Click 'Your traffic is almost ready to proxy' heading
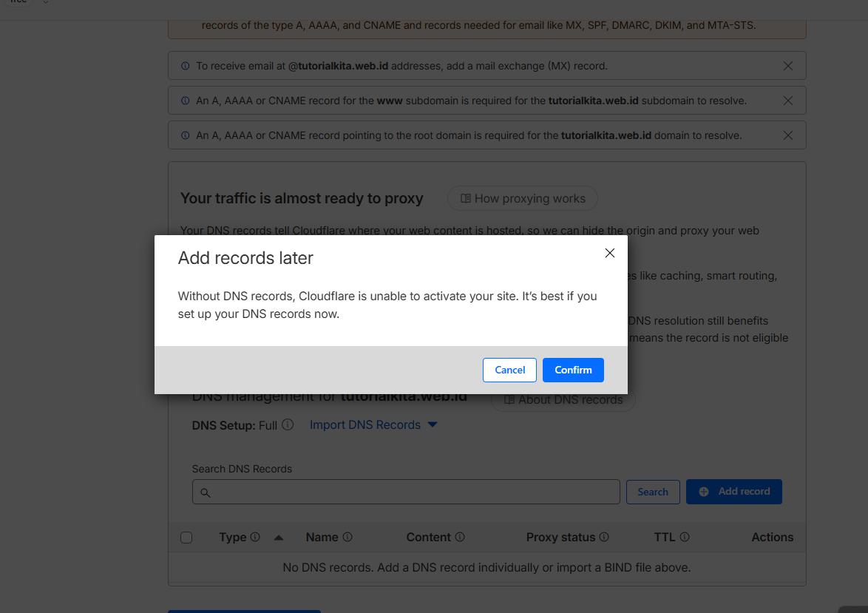Image resolution: width=868 pixels, height=613 pixels. tap(302, 198)
